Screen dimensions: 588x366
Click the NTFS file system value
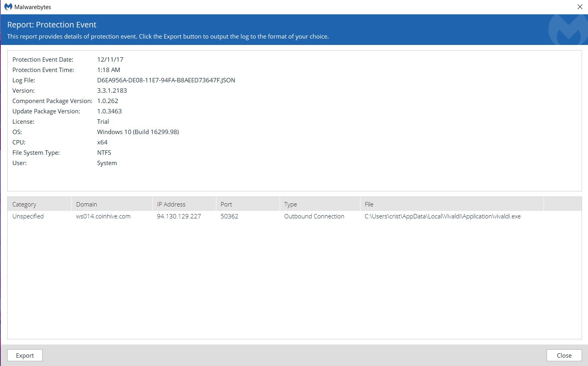point(104,153)
